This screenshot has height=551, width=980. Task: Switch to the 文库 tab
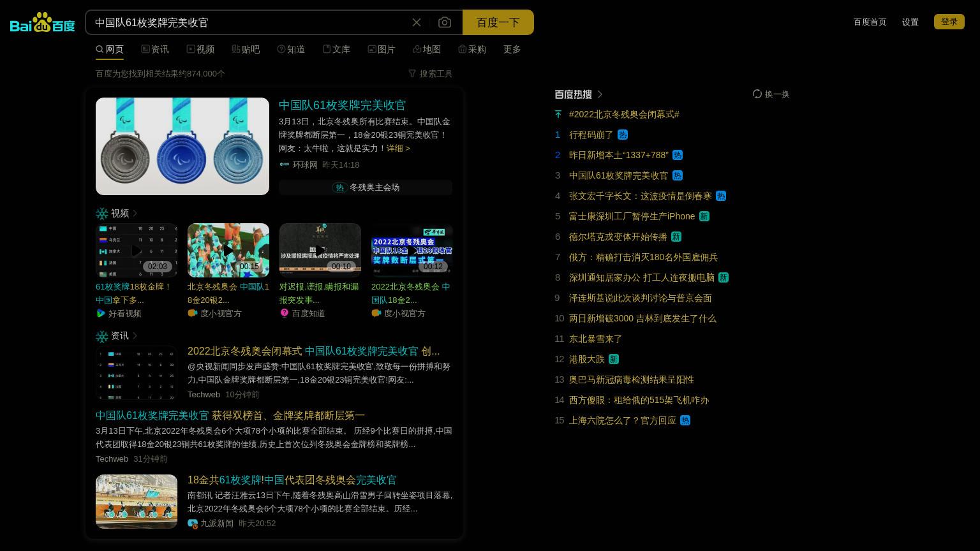[336, 49]
